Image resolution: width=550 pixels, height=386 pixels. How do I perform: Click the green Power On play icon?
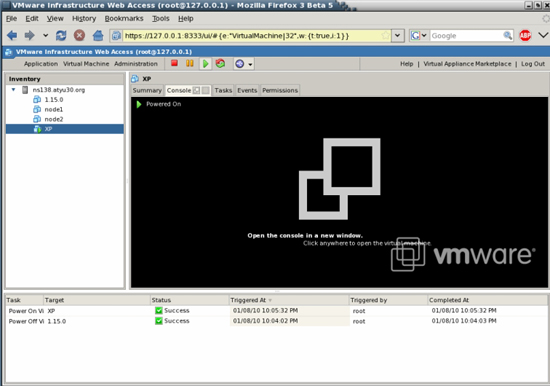point(205,64)
